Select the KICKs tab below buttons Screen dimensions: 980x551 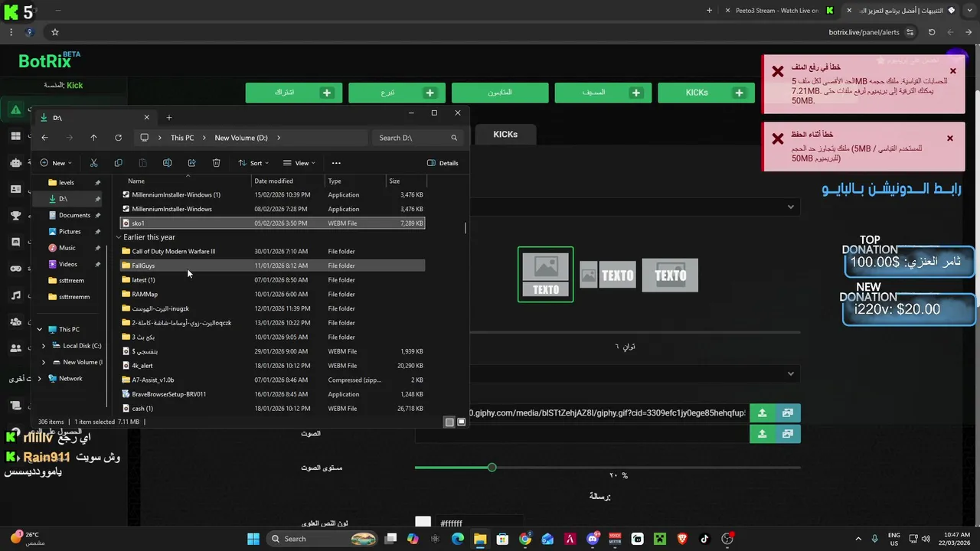[505, 134]
